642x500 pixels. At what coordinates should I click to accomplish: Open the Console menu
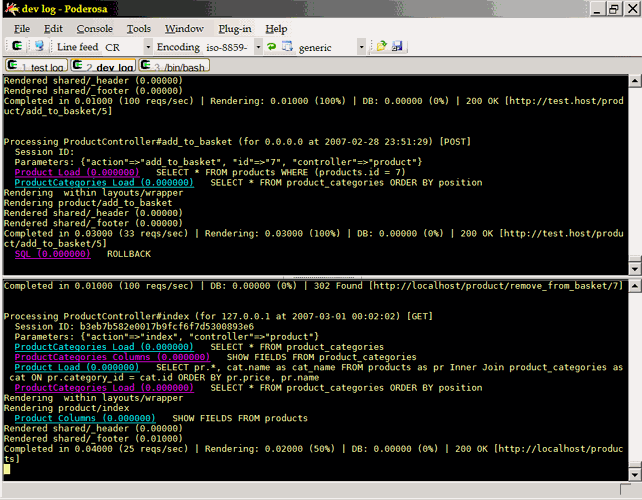(x=95, y=29)
